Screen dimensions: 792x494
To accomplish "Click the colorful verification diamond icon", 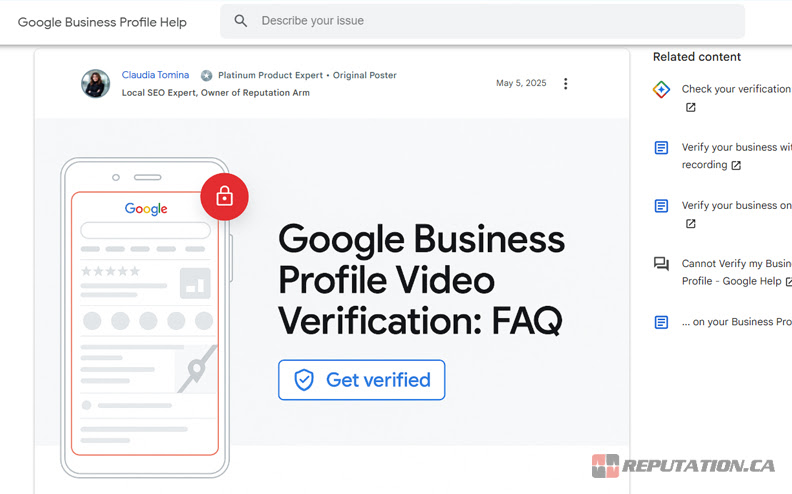I will (x=661, y=89).
